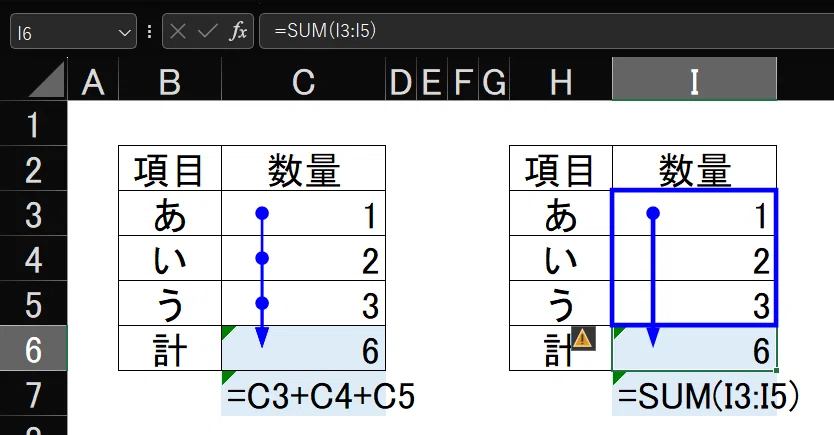The width and height of the screenshot is (834, 435).
Task: Select column I header
Action: click(x=694, y=79)
